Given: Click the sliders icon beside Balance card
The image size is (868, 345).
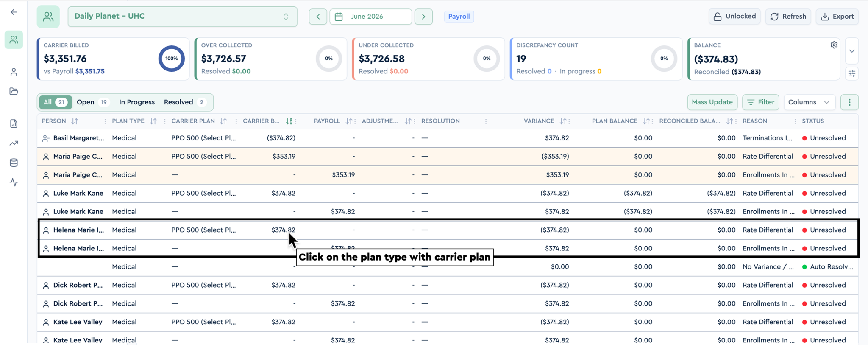Looking at the screenshot, I should [x=851, y=74].
